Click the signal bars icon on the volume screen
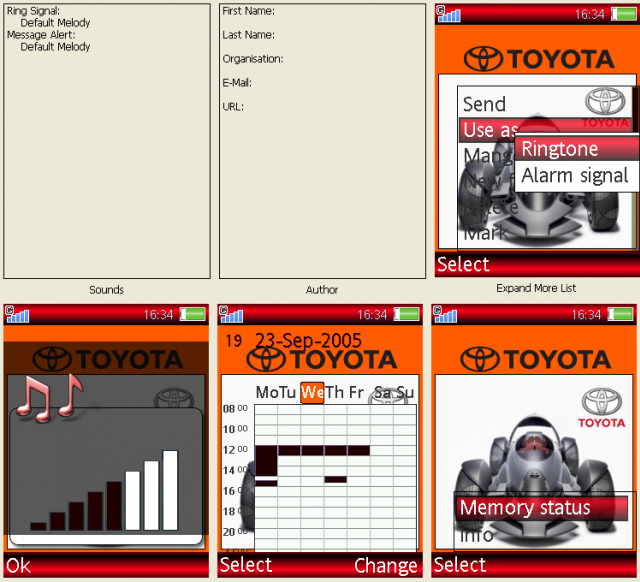 pyautogui.click(x=17, y=314)
